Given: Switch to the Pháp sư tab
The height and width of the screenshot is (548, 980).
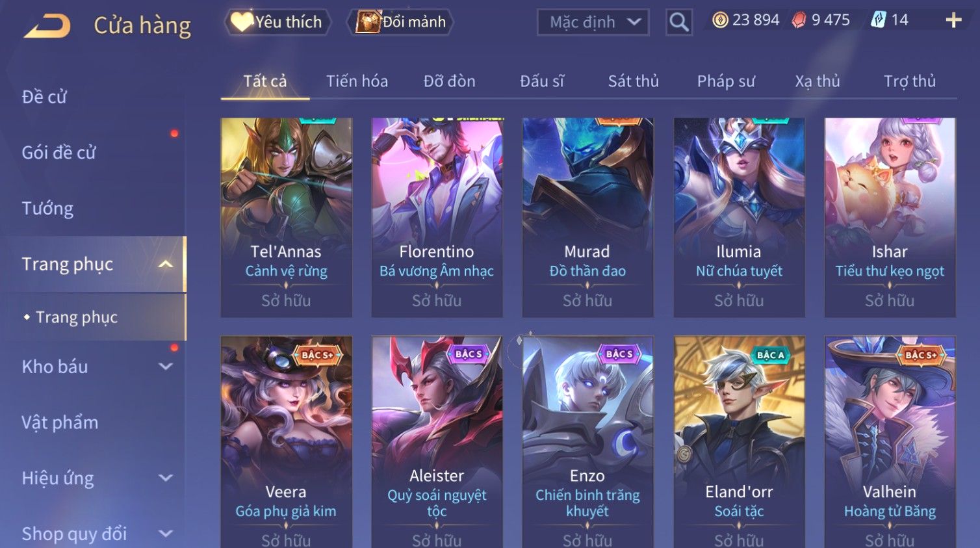Looking at the screenshot, I should (726, 81).
